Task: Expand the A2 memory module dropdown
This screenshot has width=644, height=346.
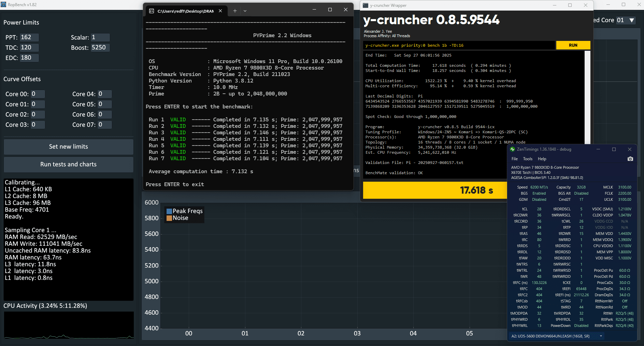Action: pos(601,336)
